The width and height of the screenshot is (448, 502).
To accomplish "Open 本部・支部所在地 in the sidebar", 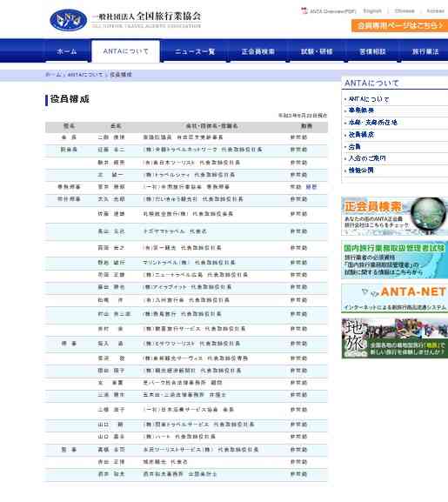I will pos(372,123).
